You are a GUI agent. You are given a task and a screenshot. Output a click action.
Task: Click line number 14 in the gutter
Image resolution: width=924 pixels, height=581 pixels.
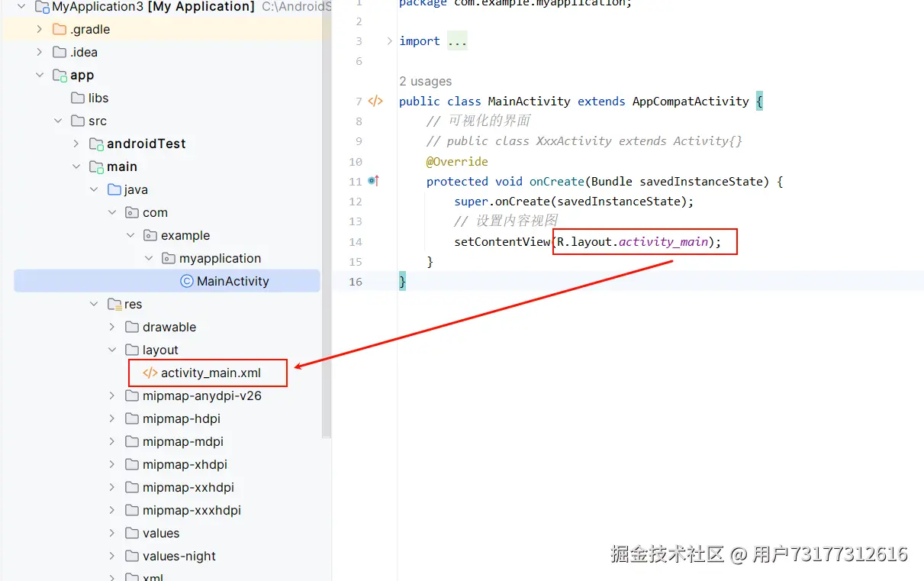(x=355, y=241)
